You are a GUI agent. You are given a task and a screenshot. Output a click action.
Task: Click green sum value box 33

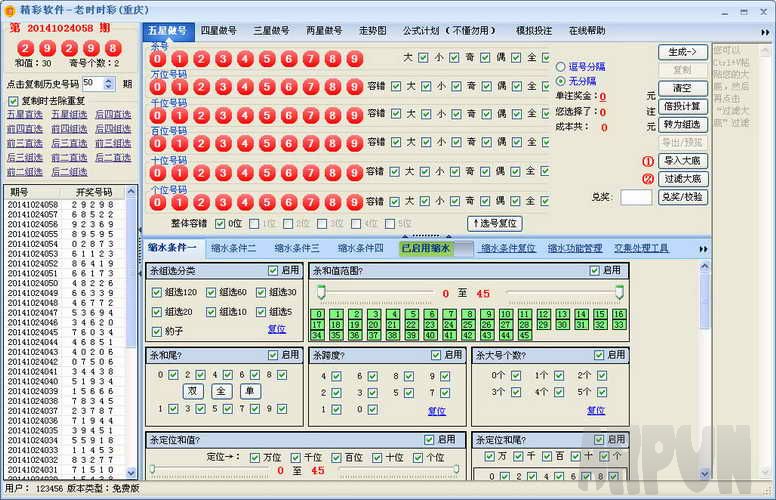(619, 325)
